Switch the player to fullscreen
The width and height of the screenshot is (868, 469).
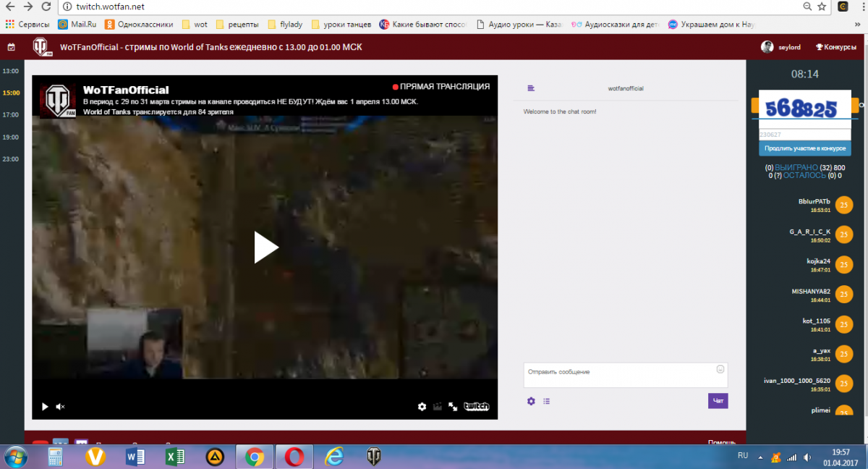[x=453, y=407]
